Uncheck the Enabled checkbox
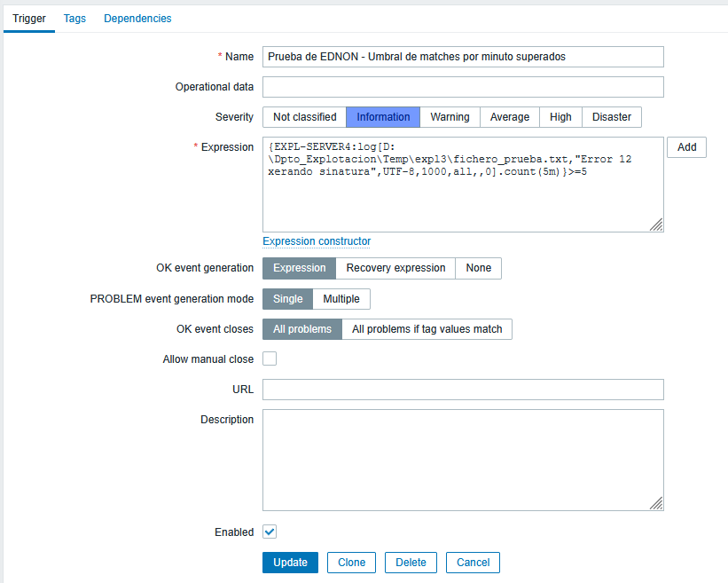Viewport: 728px width, 583px height. pos(270,532)
